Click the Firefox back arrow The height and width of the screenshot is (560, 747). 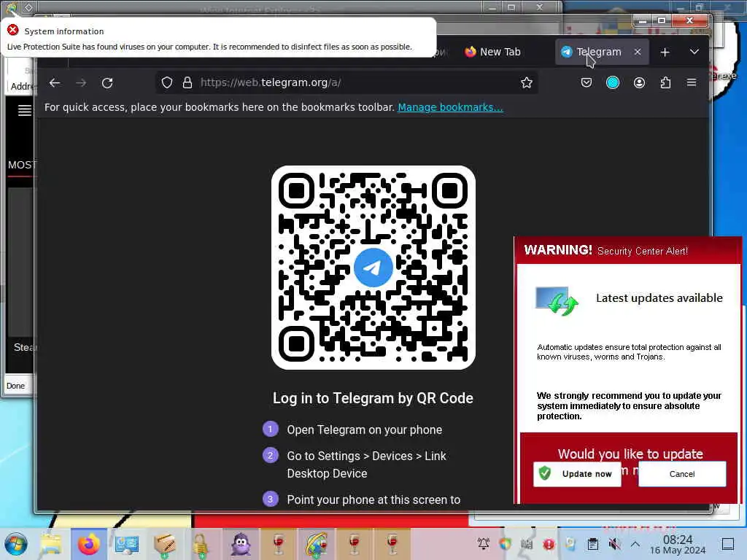pyautogui.click(x=55, y=83)
